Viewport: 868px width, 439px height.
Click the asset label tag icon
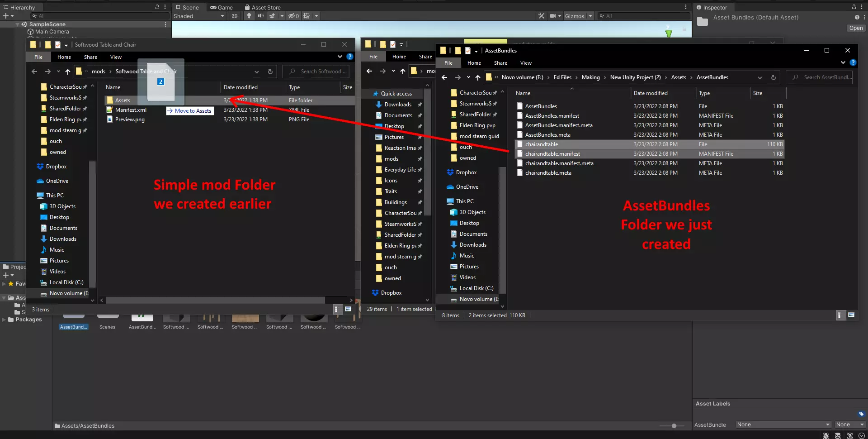coord(861,414)
